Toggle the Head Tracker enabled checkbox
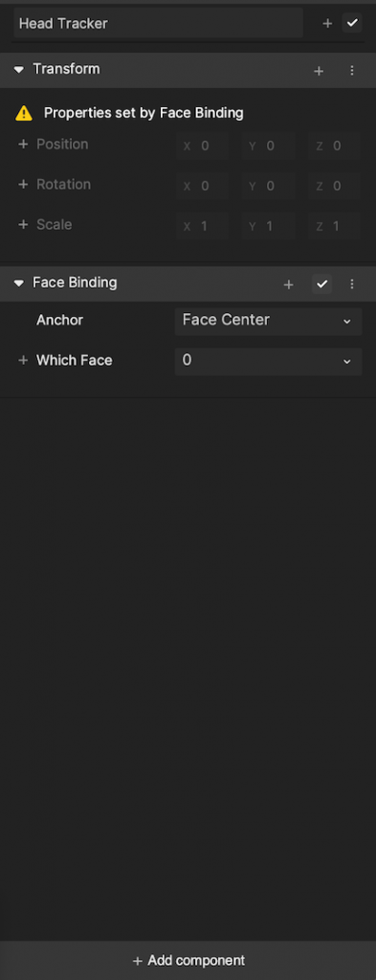Viewport: 376px width, 980px height. click(352, 23)
